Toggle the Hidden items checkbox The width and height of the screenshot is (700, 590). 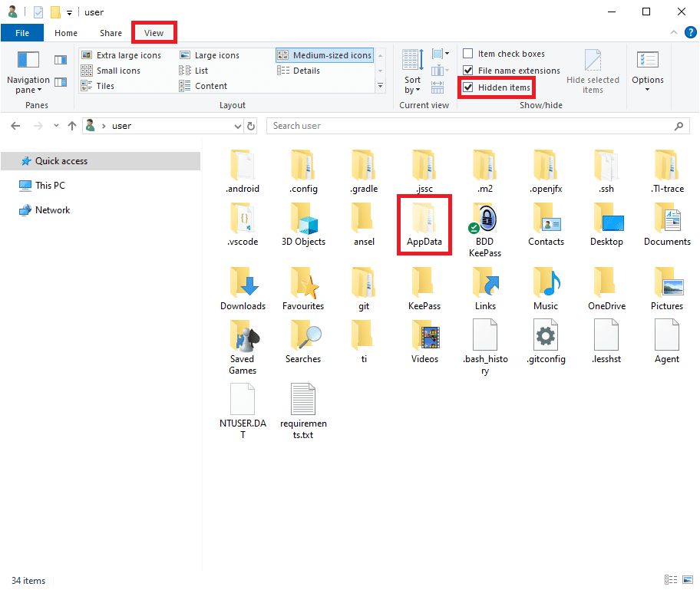coord(468,87)
